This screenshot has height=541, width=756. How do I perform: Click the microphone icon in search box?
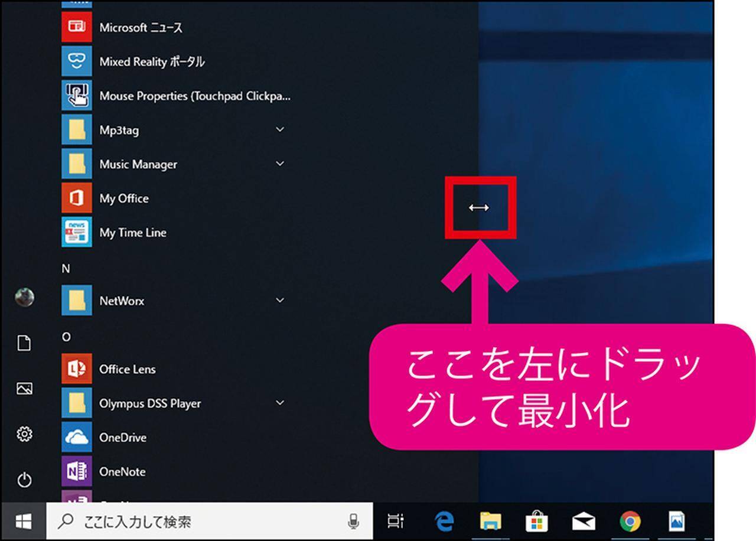pyautogui.click(x=353, y=522)
